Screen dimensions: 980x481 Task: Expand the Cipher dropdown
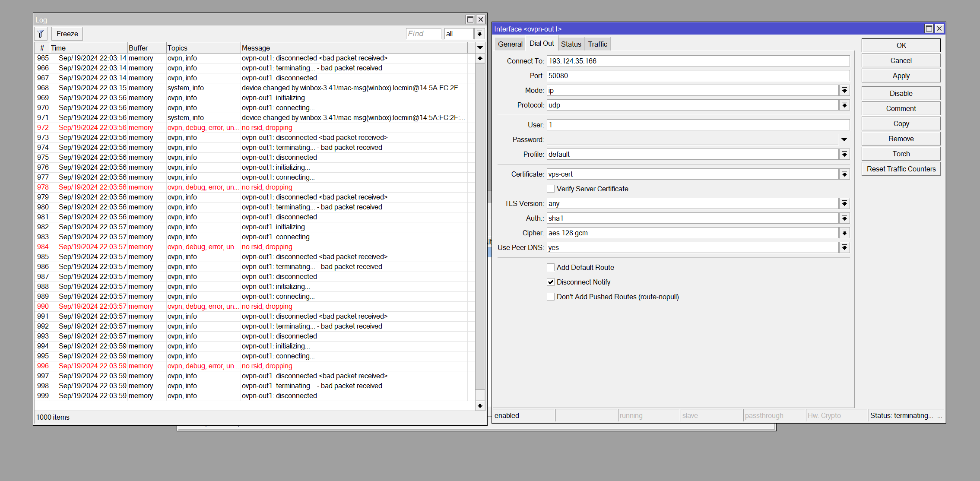coord(844,233)
